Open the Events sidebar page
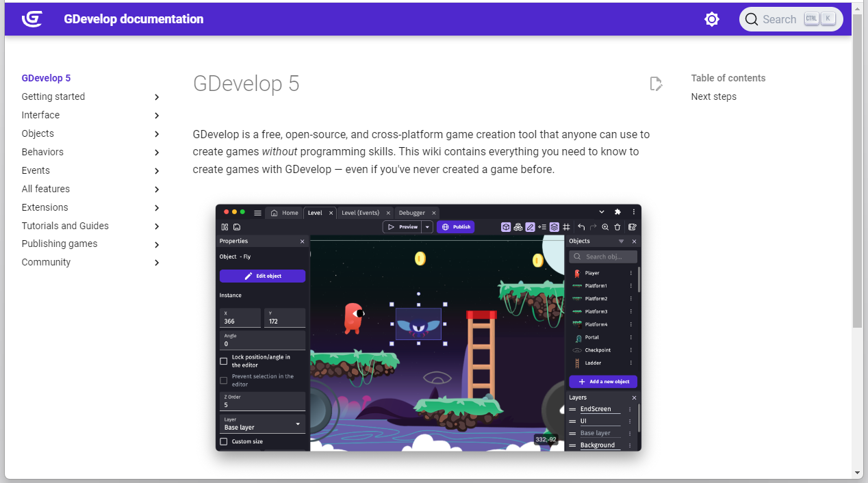 36,170
